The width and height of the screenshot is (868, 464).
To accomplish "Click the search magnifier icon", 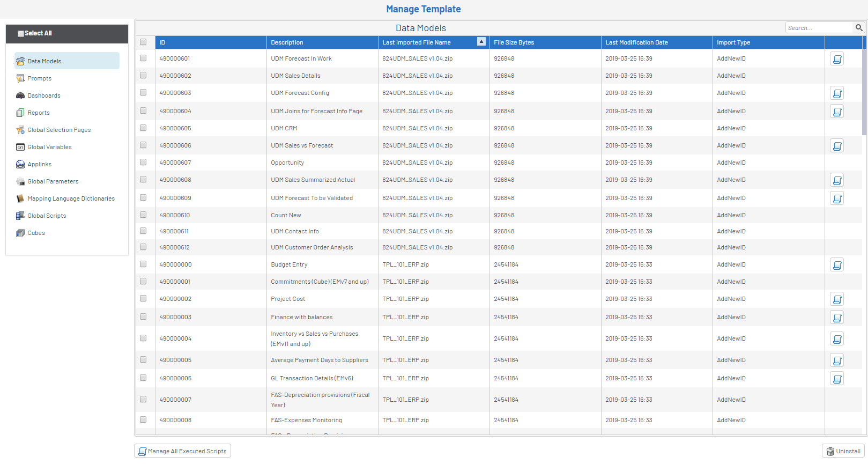I will [858, 28].
